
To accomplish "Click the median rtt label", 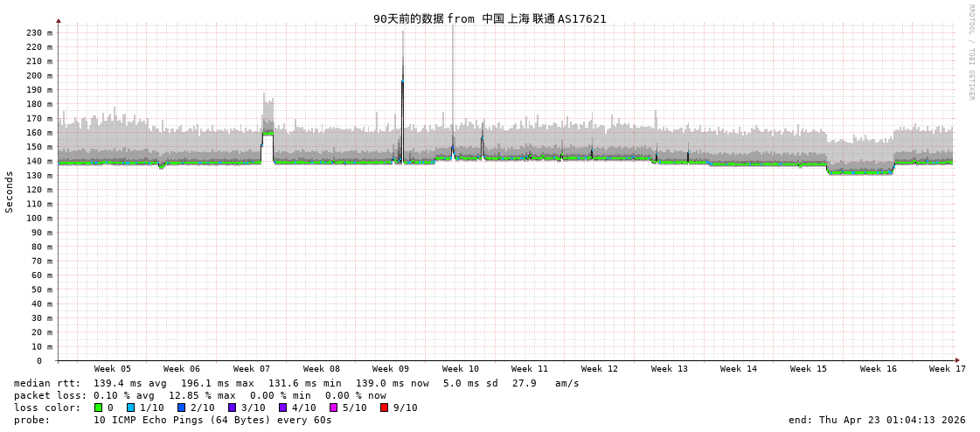I will [47, 383].
